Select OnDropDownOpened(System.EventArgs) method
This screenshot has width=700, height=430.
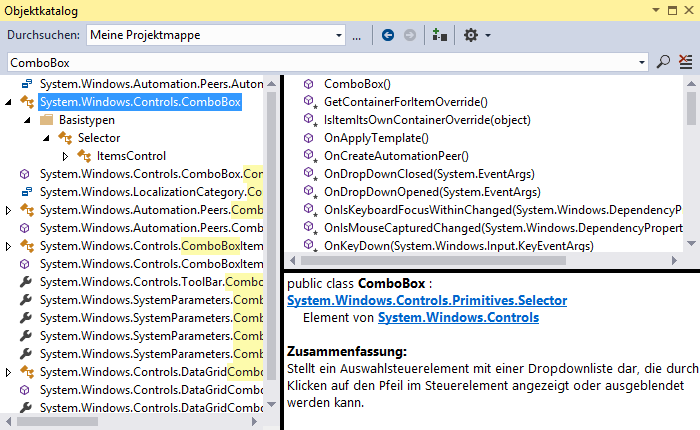pyautogui.click(x=431, y=192)
